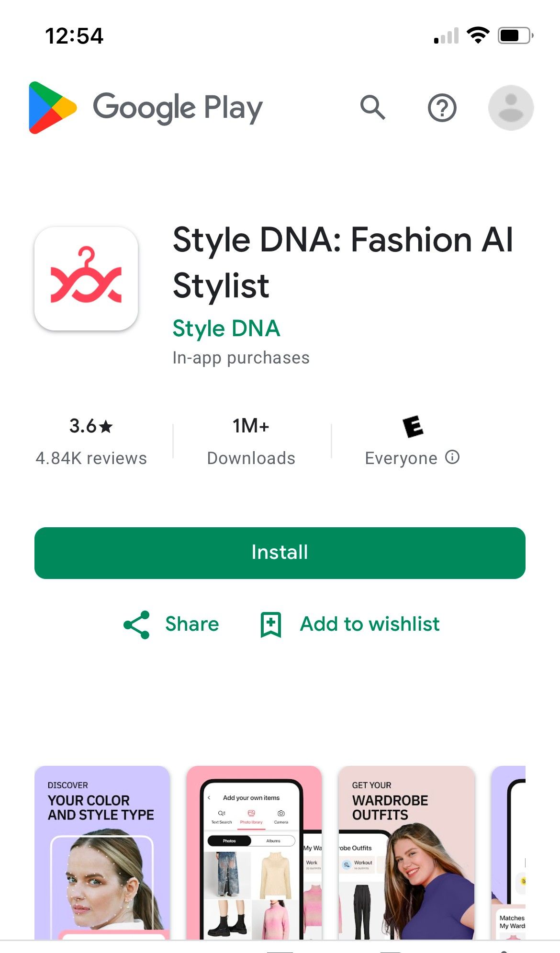
Task: Tap the 1M+ Downloads stat
Action: coord(251,442)
